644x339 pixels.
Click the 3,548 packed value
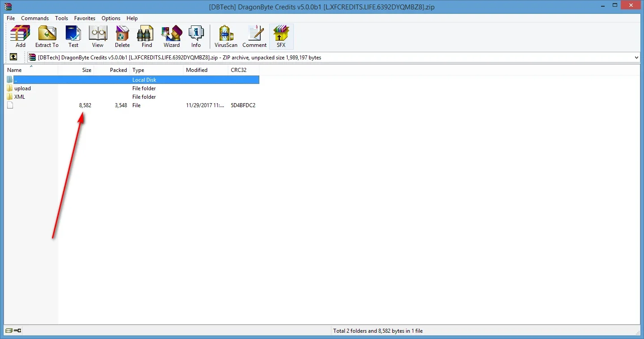pyautogui.click(x=121, y=105)
